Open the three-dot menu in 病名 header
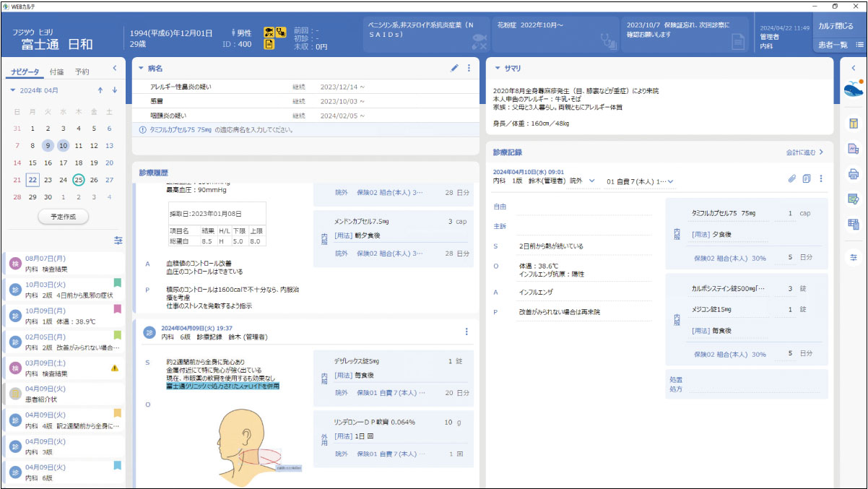The height and width of the screenshot is (489, 868). pos(469,69)
